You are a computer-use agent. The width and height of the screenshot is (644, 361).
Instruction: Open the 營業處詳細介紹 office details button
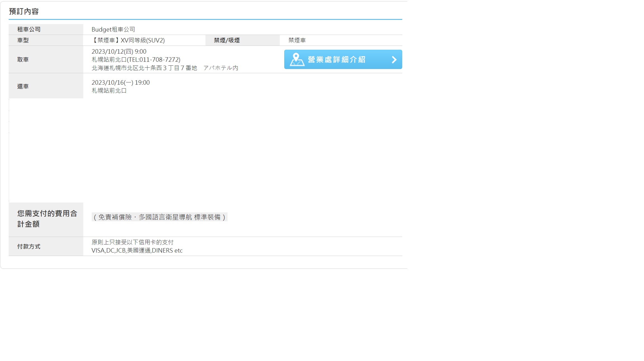tap(337, 60)
